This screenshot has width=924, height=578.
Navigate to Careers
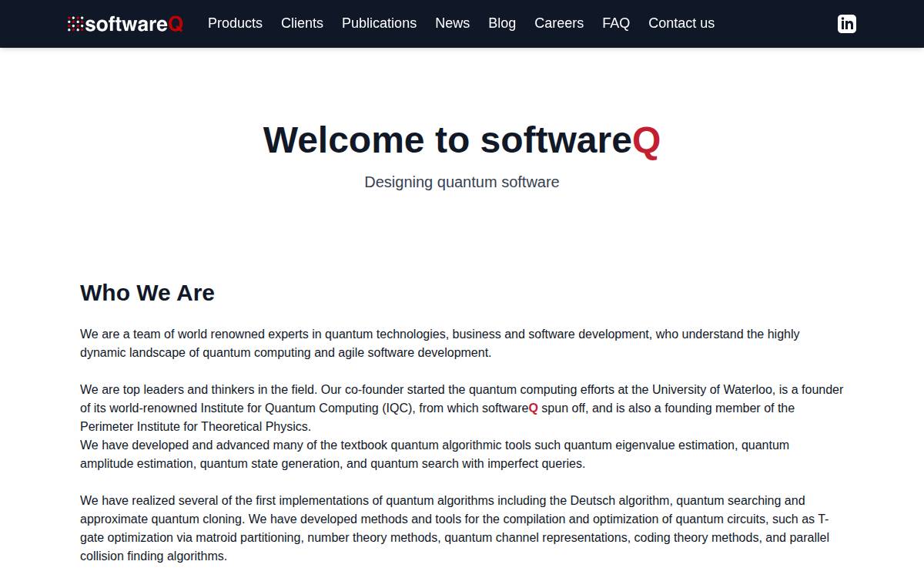point(559,23)
